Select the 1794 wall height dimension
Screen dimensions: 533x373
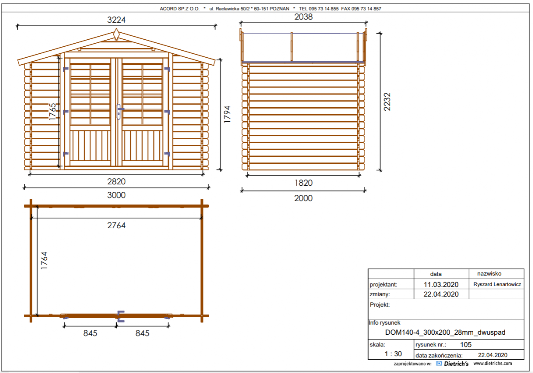tap(227, 114)
